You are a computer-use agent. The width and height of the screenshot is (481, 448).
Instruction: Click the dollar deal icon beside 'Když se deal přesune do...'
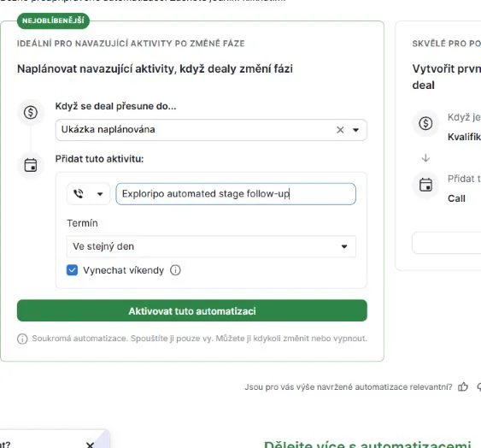tap(31, 112)
